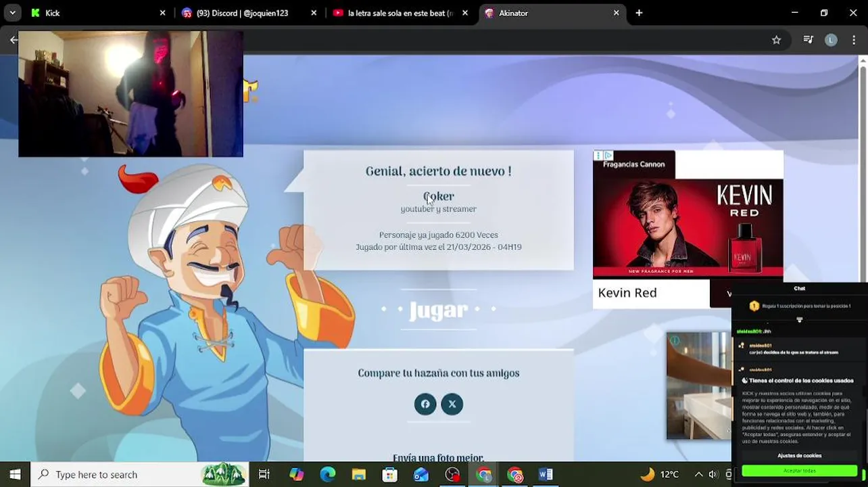Go back using the browser back arrow

point(13,40)
